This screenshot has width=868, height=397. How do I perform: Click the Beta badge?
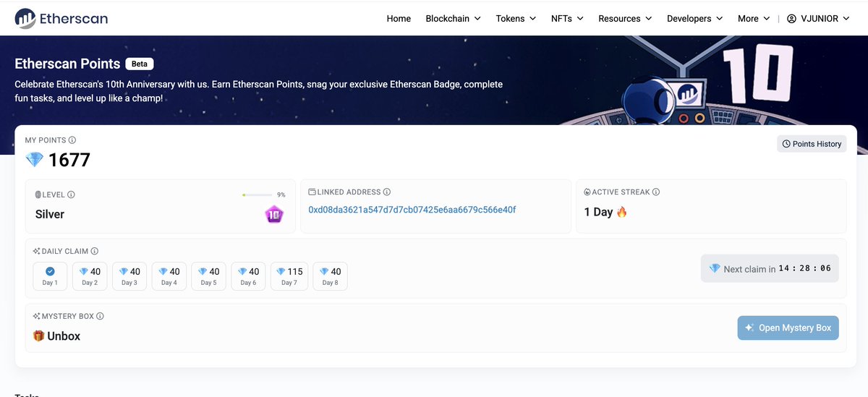pyautogui.click(x=140, y=64)
